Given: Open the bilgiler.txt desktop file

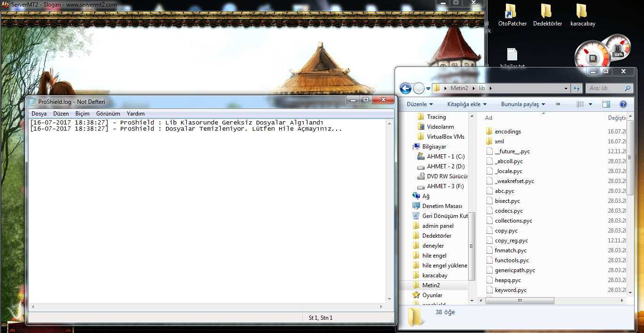Looking at the screenshot, I should coord(512,58).
